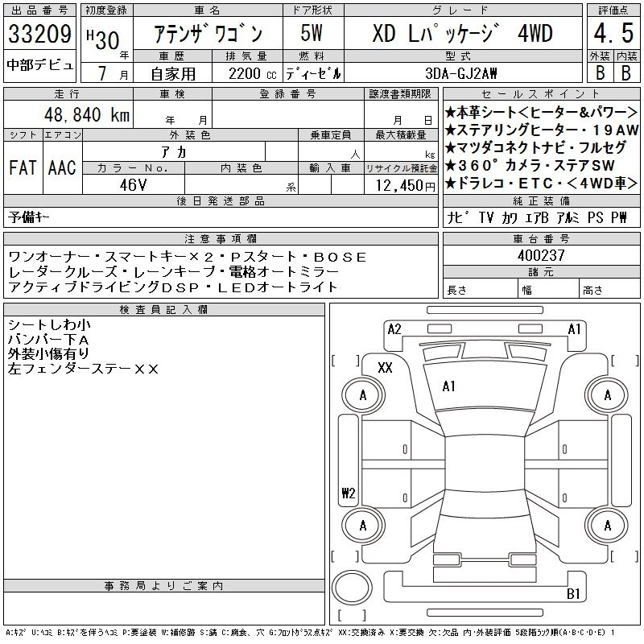This screenshot has height=644, width=644.
Task: Click the 最大積載量 header
Action: tap(401, 134)
